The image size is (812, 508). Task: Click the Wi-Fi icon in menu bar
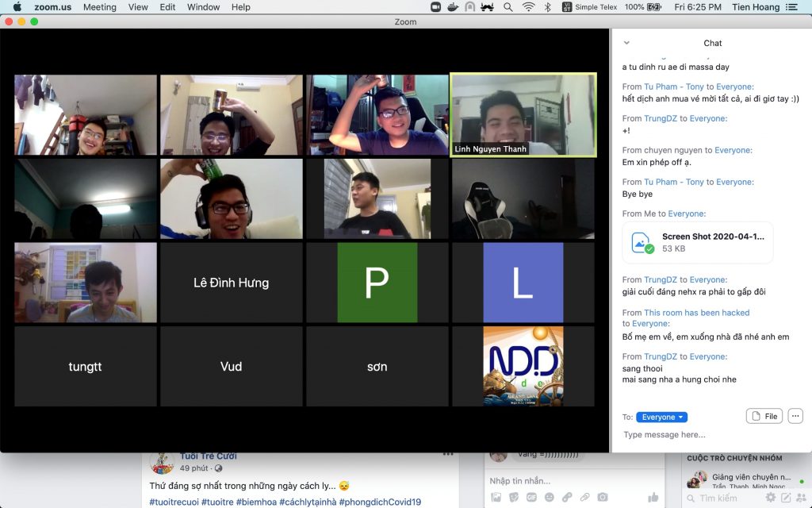click(528, 7)
